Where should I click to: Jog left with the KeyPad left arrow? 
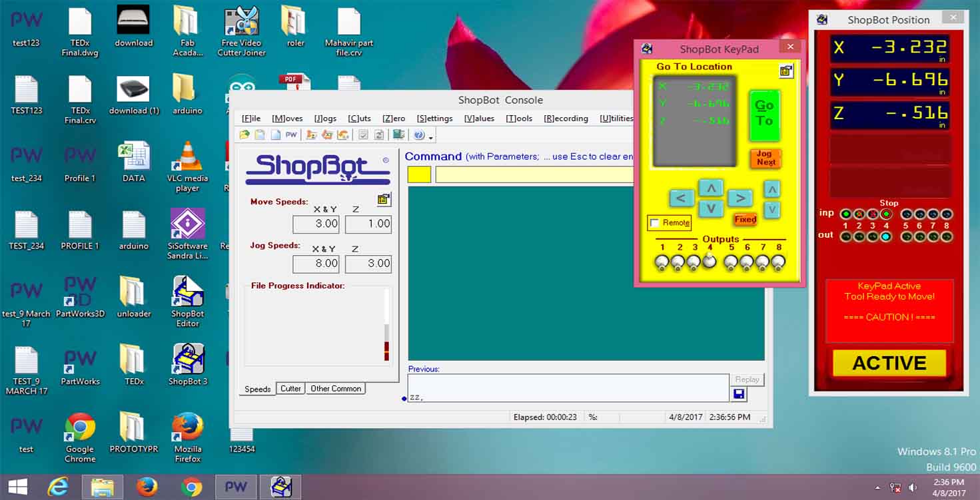[681, 198]
